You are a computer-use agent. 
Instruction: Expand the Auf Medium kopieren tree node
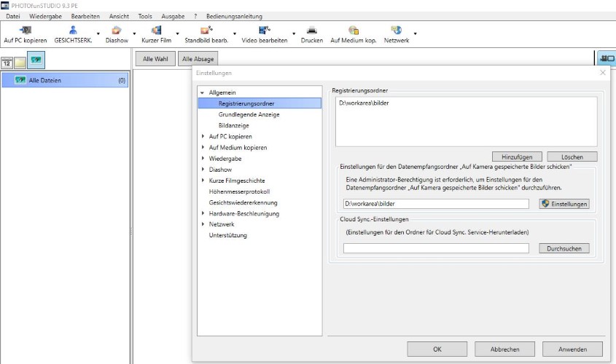203,147
